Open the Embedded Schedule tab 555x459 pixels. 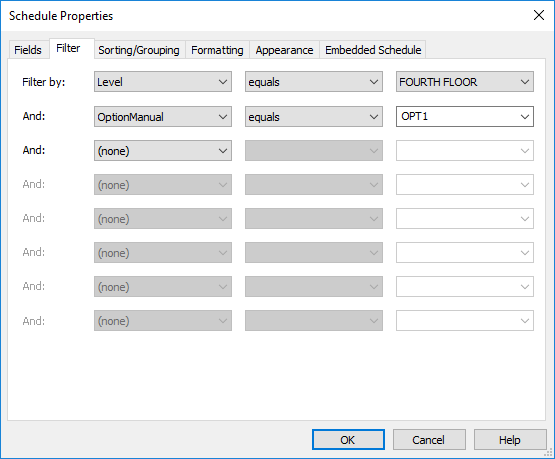tap(373, 50)
